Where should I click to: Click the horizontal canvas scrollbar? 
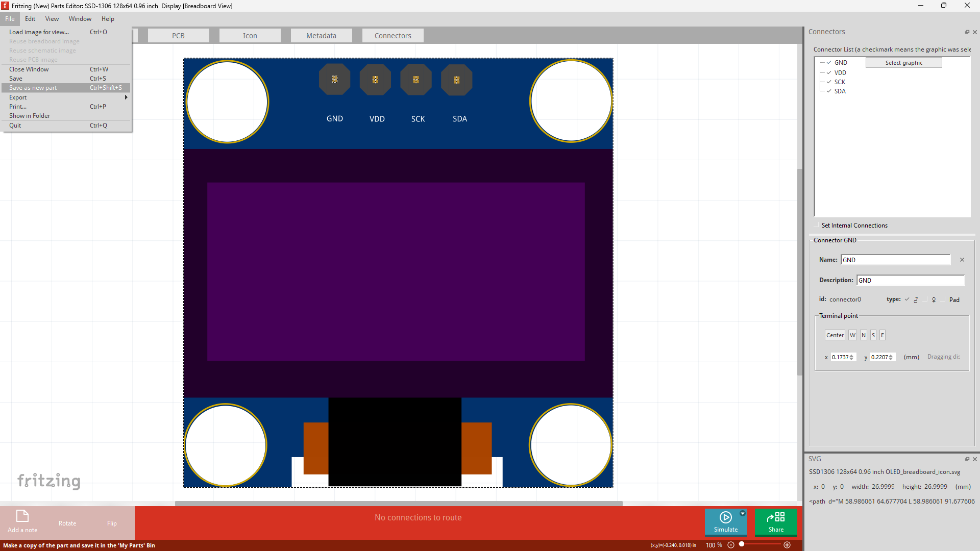pos(399,504)
